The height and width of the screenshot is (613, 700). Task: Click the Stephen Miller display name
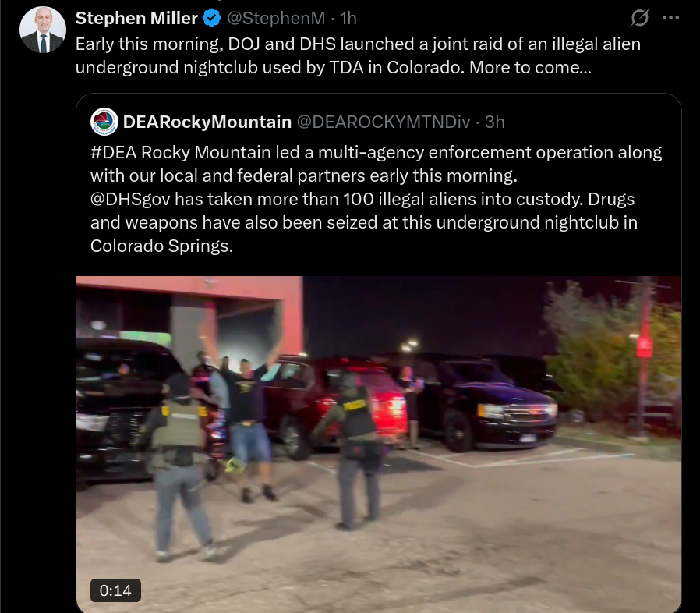[136, 18]
